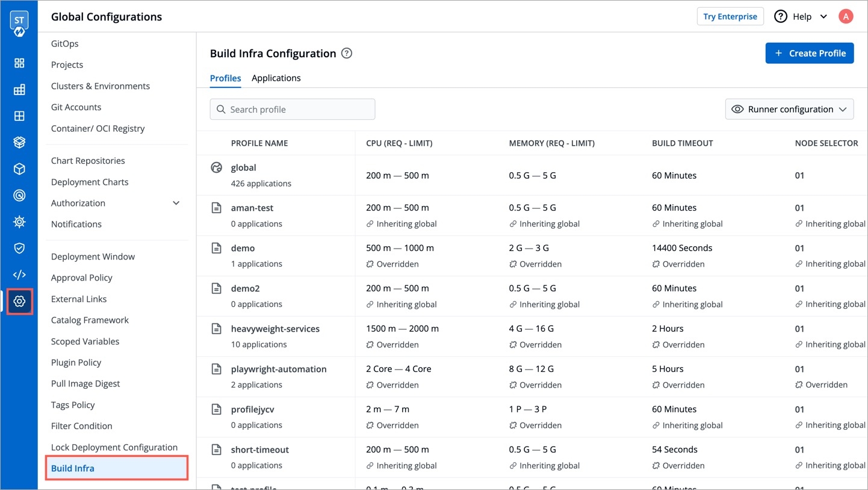Click the 2 Core — 4 Core CPU value
This screenshot has height=490, width=868.
398,369
